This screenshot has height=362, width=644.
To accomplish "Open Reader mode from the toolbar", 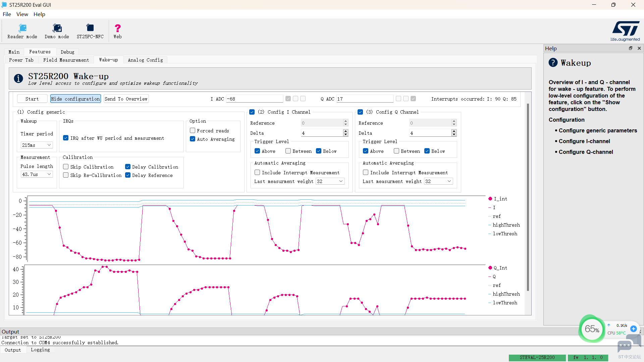I will coord(22,31).
